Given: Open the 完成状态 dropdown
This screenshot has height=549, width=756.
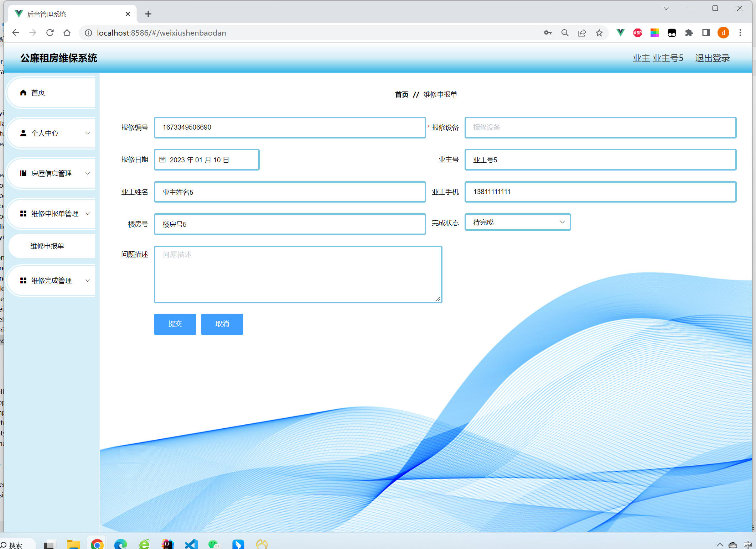Looking at the screenshot, I should (x=517, y=222).
